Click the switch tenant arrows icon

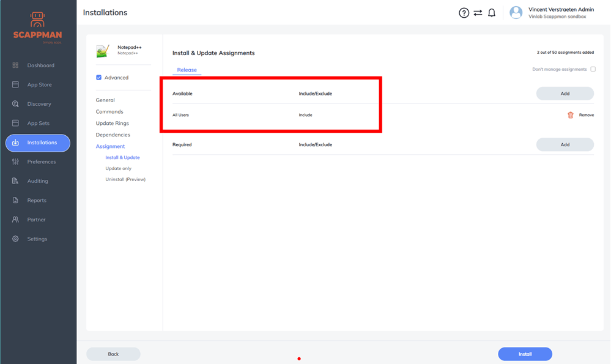point(478,13)
